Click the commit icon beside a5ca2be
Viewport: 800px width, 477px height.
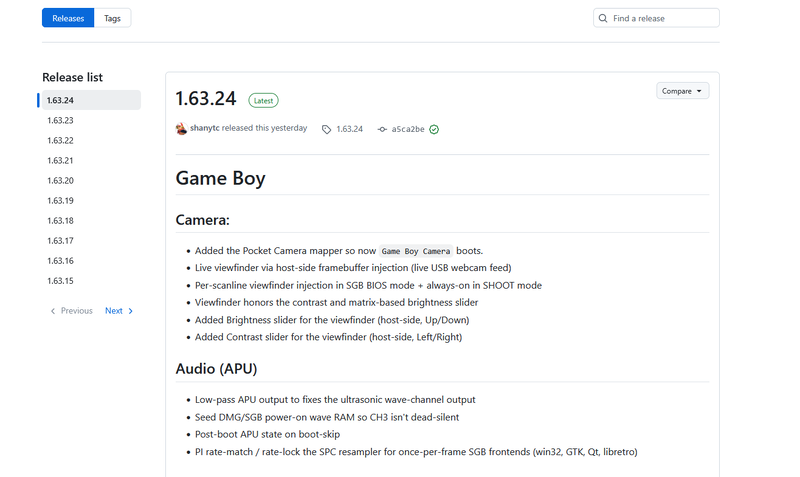[382, 130]
